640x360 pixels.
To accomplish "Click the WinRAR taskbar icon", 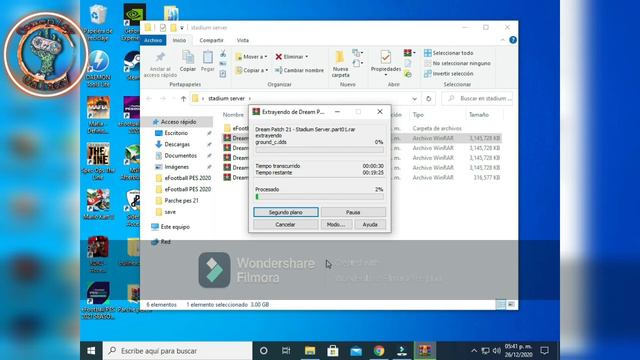I will pos(425,351).
